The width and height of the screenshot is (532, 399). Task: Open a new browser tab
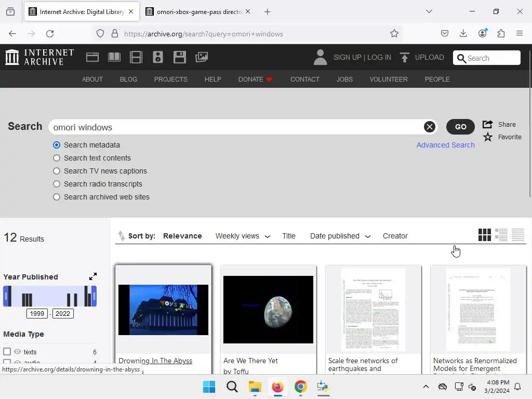coord(268,12)
